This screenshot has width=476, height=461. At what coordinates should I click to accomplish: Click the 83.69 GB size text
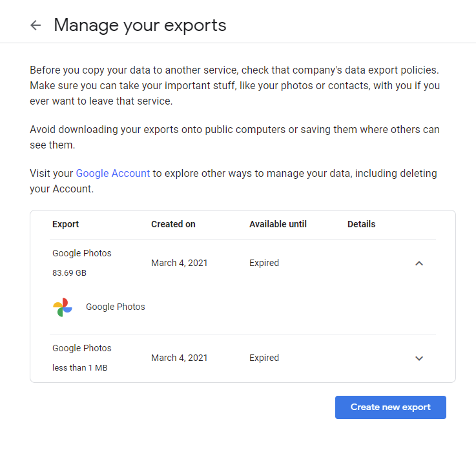point(69,273)
